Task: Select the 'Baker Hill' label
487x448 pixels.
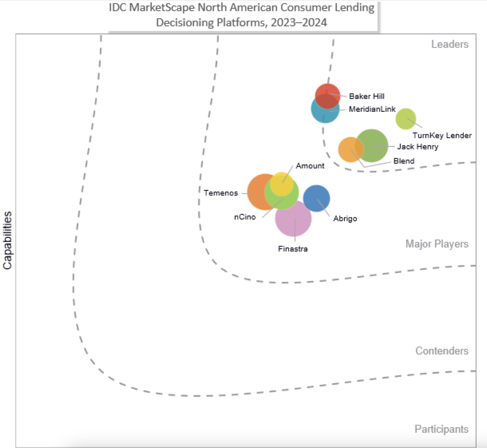Action: tap(367, 96)
